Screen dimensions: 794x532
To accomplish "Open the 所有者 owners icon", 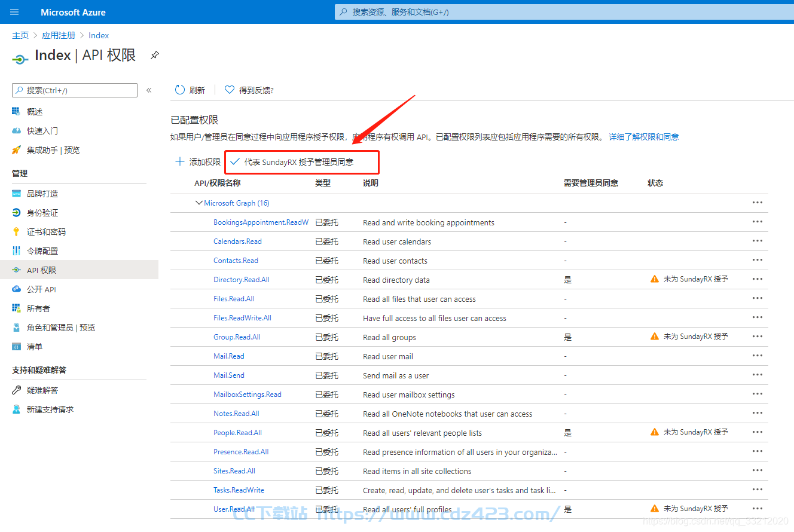I will [16, 308].
